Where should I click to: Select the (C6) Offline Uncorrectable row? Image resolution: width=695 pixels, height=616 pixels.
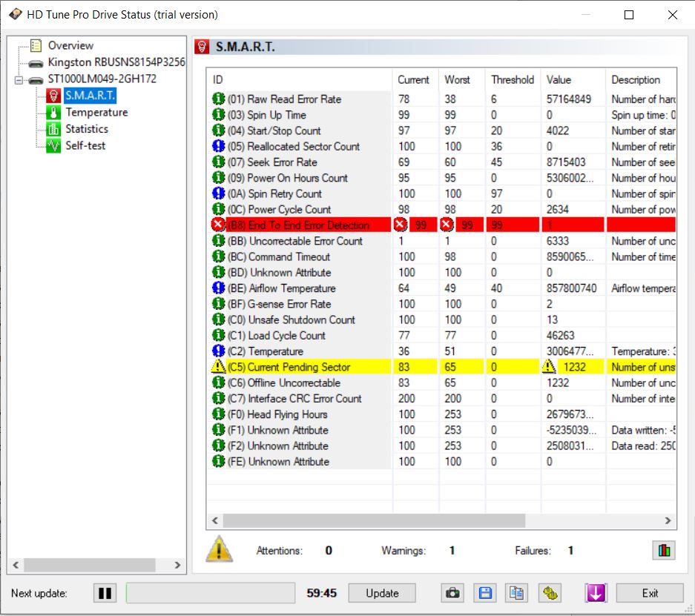pos(444,382)
